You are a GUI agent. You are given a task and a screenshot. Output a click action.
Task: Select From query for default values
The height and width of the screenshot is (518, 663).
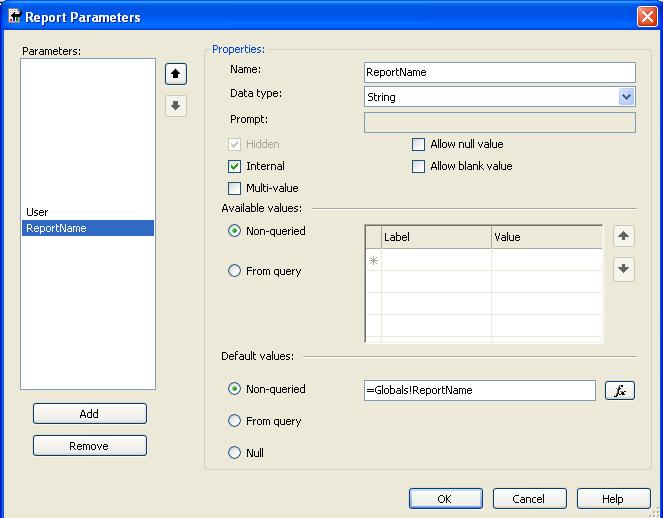click(x=235, y=421)
